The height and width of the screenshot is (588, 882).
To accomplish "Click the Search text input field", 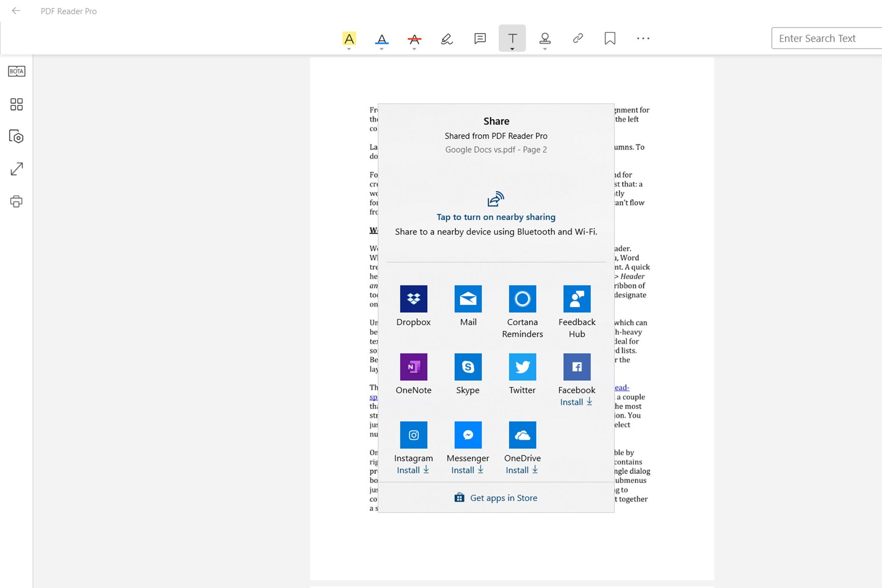I will point(826,38).
